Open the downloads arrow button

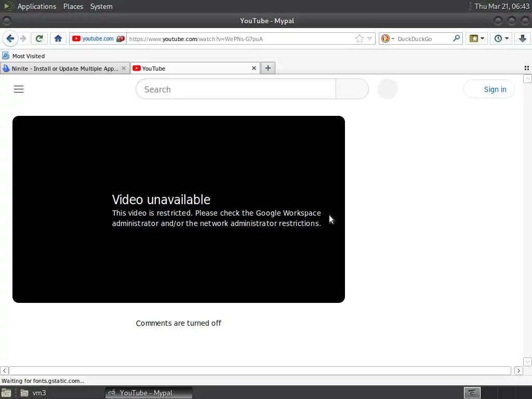(x=523, y=38)
